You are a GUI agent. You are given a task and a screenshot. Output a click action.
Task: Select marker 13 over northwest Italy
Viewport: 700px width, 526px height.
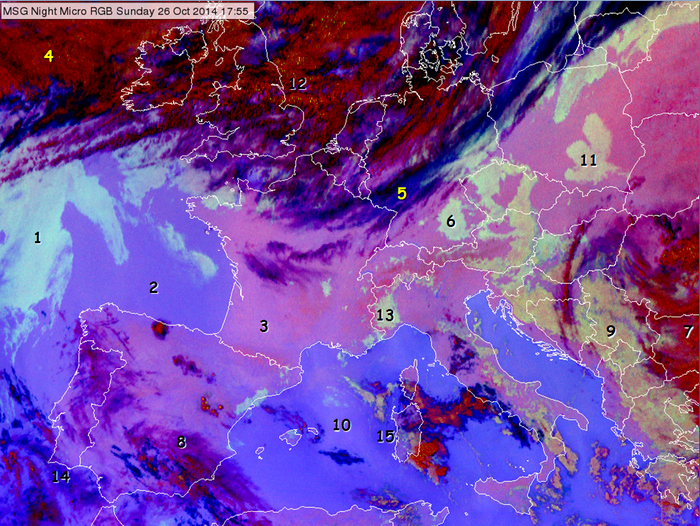(386, 316)
